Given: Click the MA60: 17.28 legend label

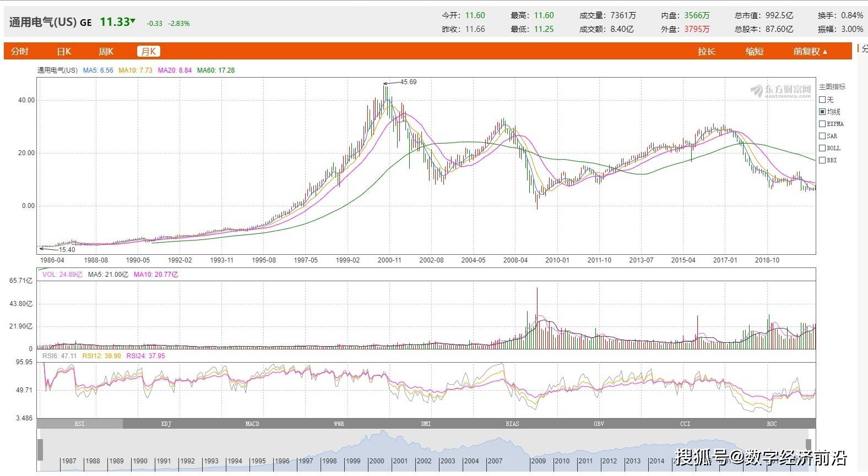Looking at the screenshot, I should point(216,70).
